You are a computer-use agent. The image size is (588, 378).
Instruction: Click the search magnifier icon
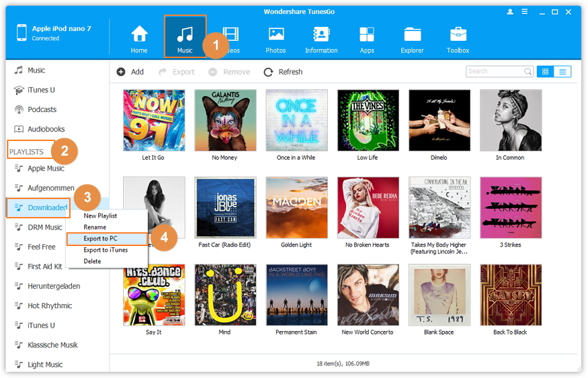tap(528, 71)
